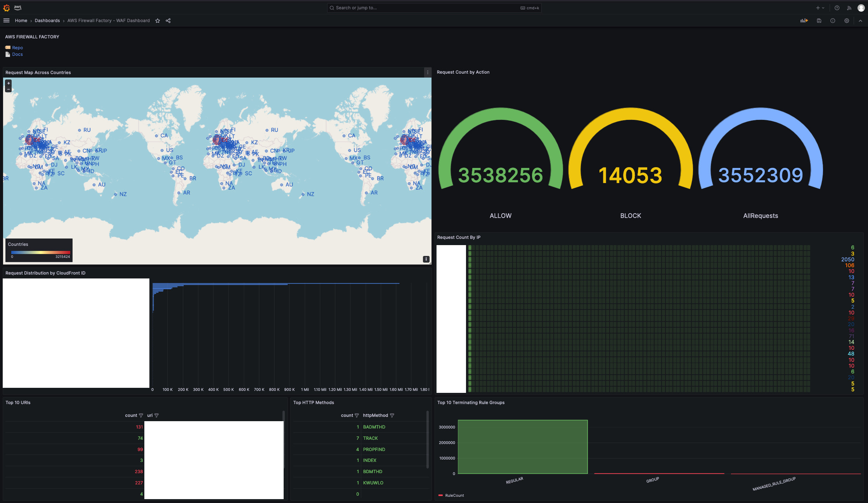Save the dashboard with save icon
Screen dimensions: 868x503
[x=819, y=21]
